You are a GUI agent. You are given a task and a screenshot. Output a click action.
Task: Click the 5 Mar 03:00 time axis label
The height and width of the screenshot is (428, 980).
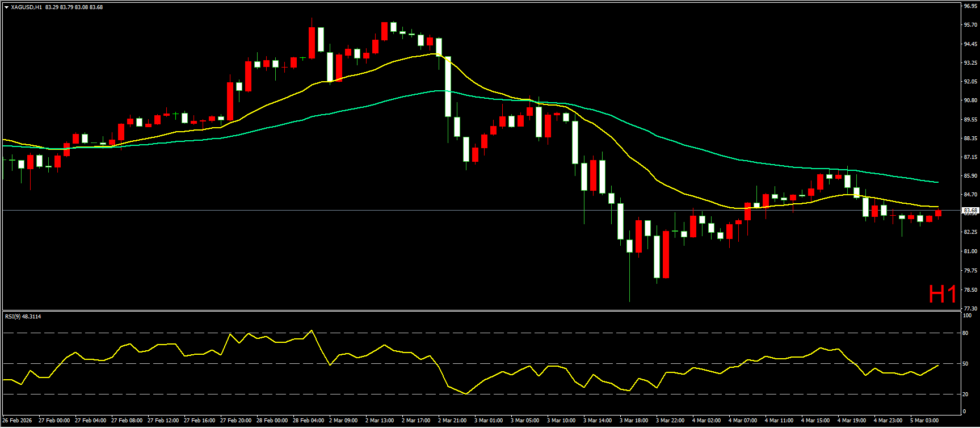[924, 421]
